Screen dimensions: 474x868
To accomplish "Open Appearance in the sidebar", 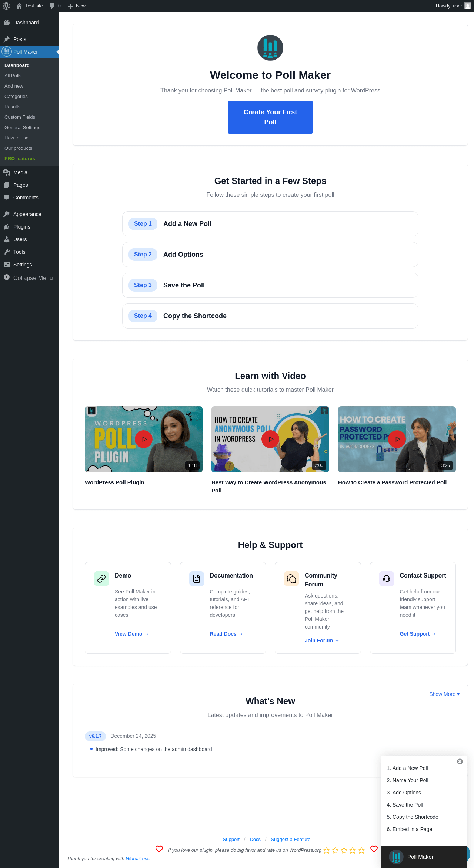I will tap(30, 214).
